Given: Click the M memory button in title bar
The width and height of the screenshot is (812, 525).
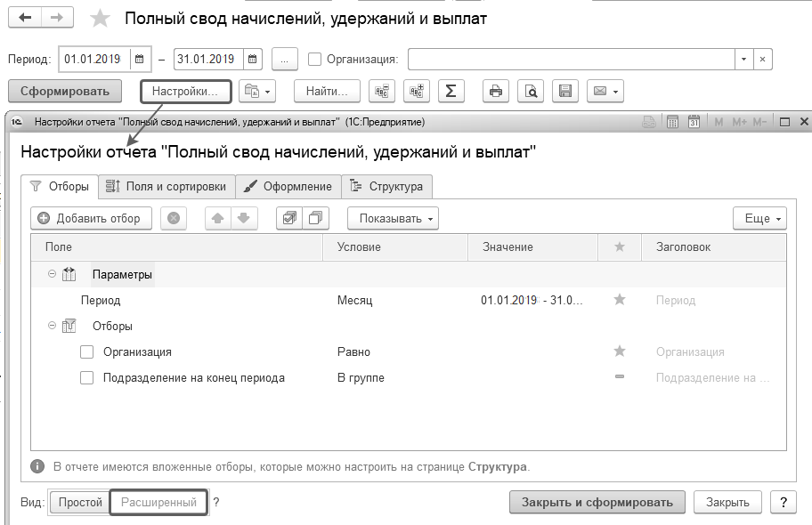Looking at the screenshot, I should (x=719, y=122).
